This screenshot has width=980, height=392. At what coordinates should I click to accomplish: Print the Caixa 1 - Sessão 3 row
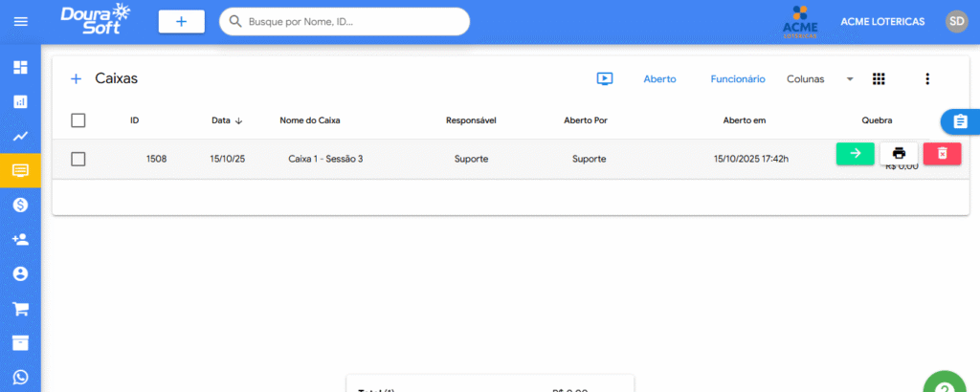pyautogui.click(x=899, y=153)
